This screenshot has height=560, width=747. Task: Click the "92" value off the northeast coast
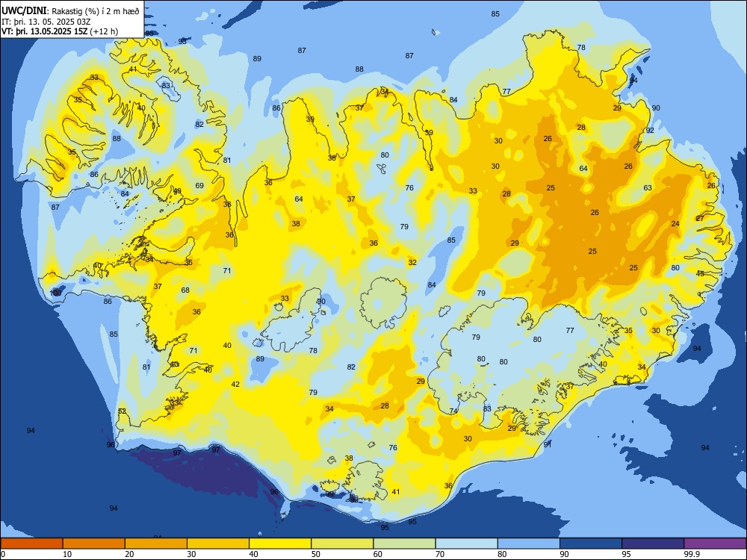pyautogui.click(x=650, y=130)
